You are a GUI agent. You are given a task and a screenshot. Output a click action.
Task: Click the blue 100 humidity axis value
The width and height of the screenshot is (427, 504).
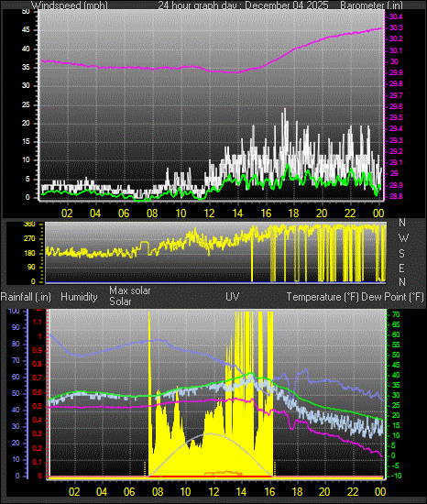tap(14, 311)
